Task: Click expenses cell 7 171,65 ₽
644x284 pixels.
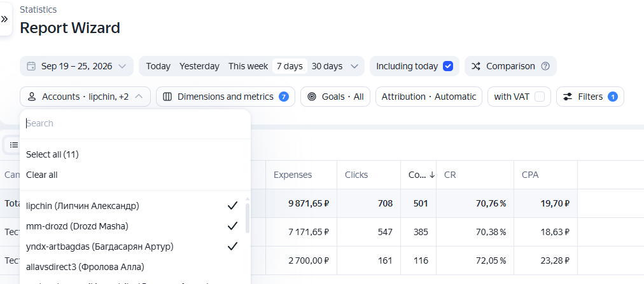Action: tap(309, 232)
